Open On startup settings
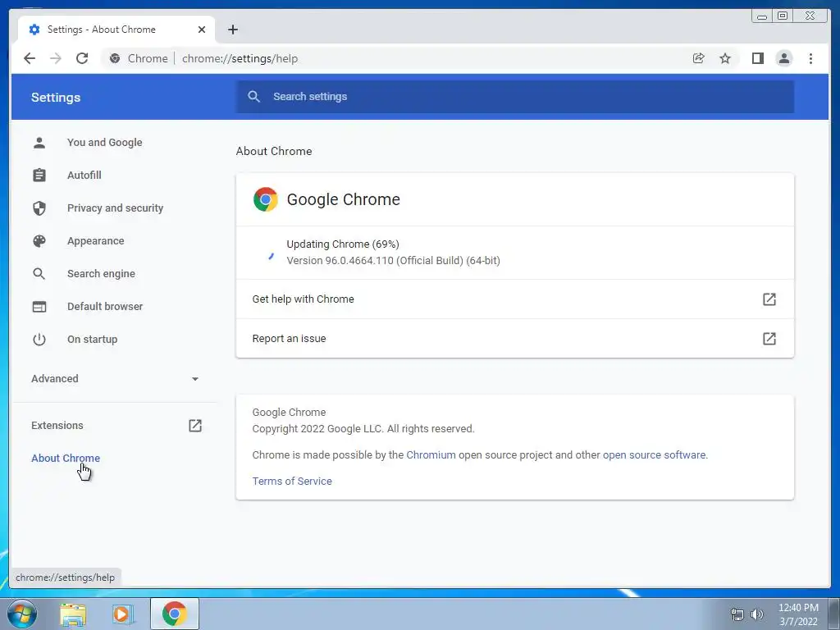This screenshot has width=840, height=630. tap(92, 339)
